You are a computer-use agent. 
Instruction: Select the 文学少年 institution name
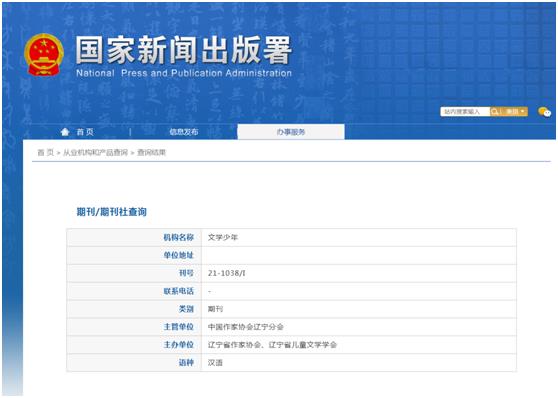pyautogui.click(x=223, y=237)
